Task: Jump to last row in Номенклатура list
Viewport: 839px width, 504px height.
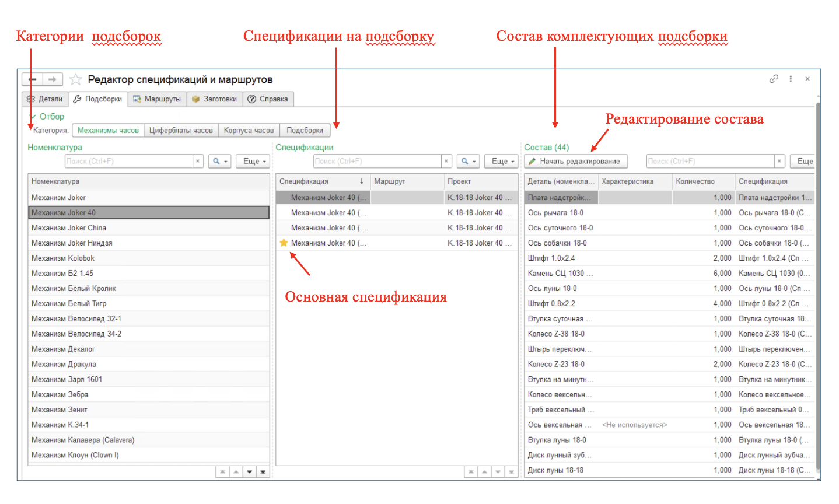Action: coord(263,472)
